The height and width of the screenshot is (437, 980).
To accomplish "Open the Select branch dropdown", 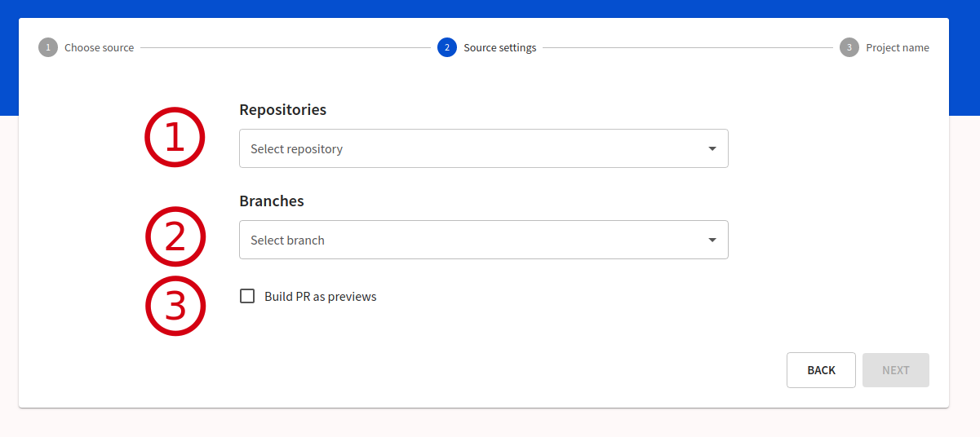I will point(483,240).
